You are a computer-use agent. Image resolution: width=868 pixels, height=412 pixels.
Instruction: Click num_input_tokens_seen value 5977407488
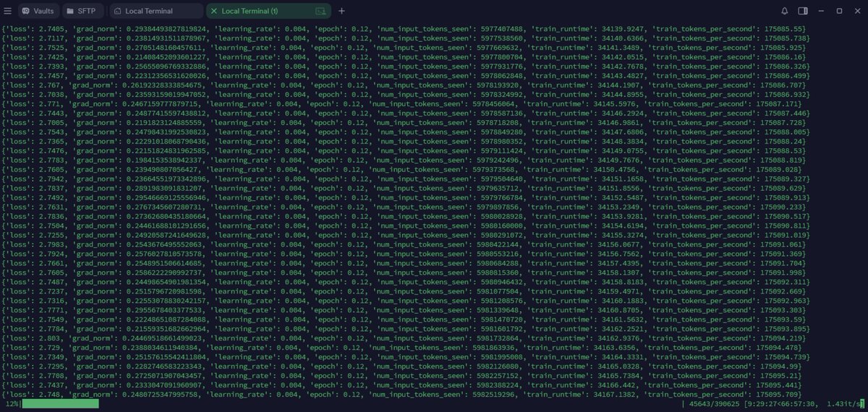pos(501,28)
